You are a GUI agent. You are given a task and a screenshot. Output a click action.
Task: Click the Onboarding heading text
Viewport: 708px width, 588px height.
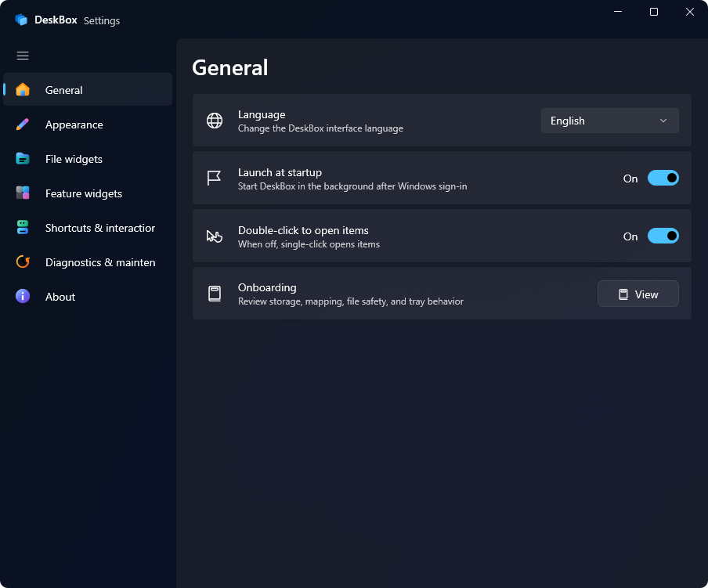(x=267, y=287)
